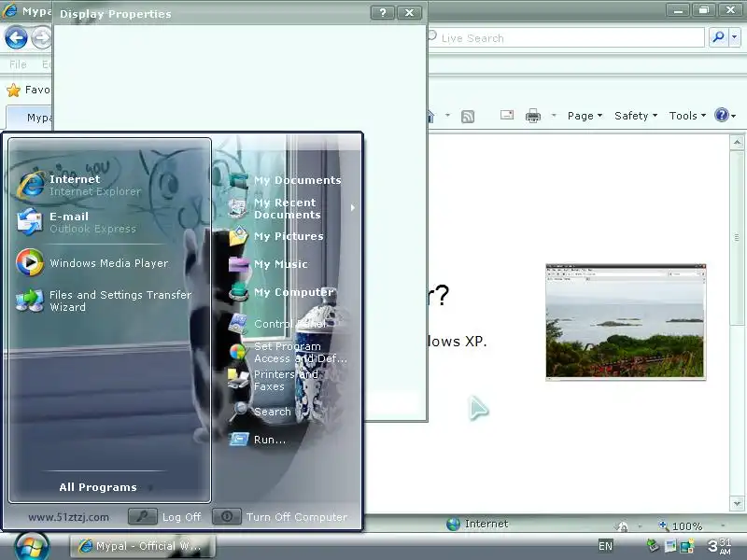This screenshot has width=747, height=560.
Task: Click the vertical scrollbar down arrow
Action: 737,503
